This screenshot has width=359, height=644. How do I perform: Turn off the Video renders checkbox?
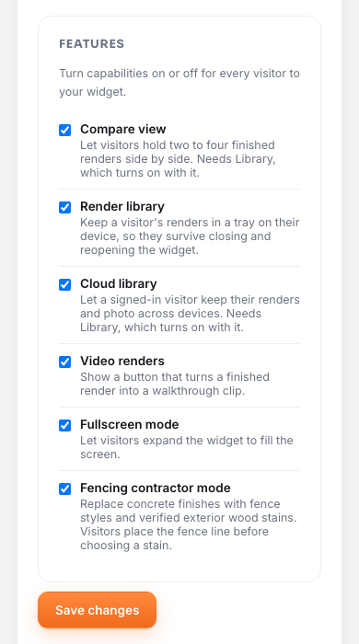(65, 362)
